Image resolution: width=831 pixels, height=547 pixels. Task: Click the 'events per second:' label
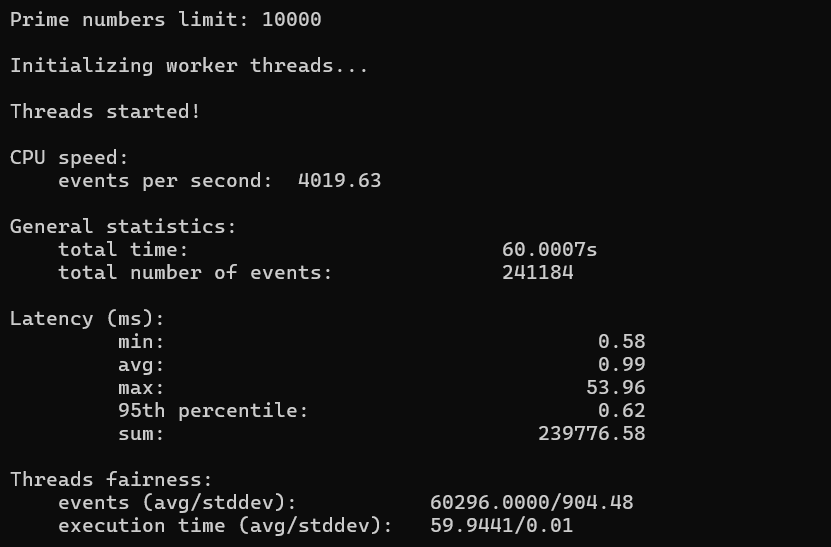click(165, 181)
